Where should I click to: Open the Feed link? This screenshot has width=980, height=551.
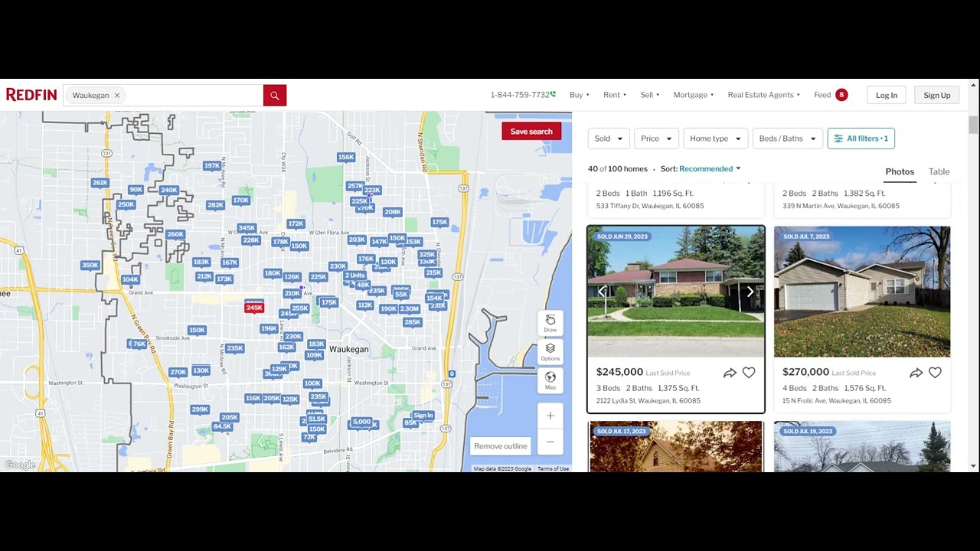822,95
